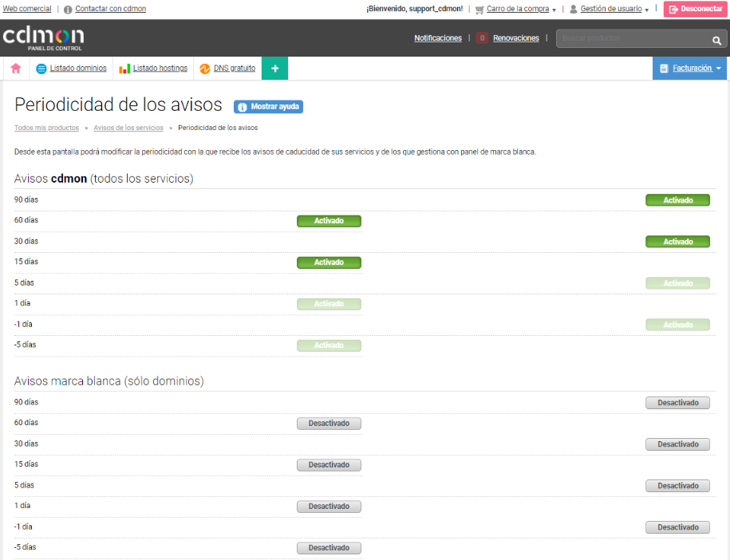Open the Contactar con cdmon link
Screen dimensions: 730x560
tap(111, 9)
